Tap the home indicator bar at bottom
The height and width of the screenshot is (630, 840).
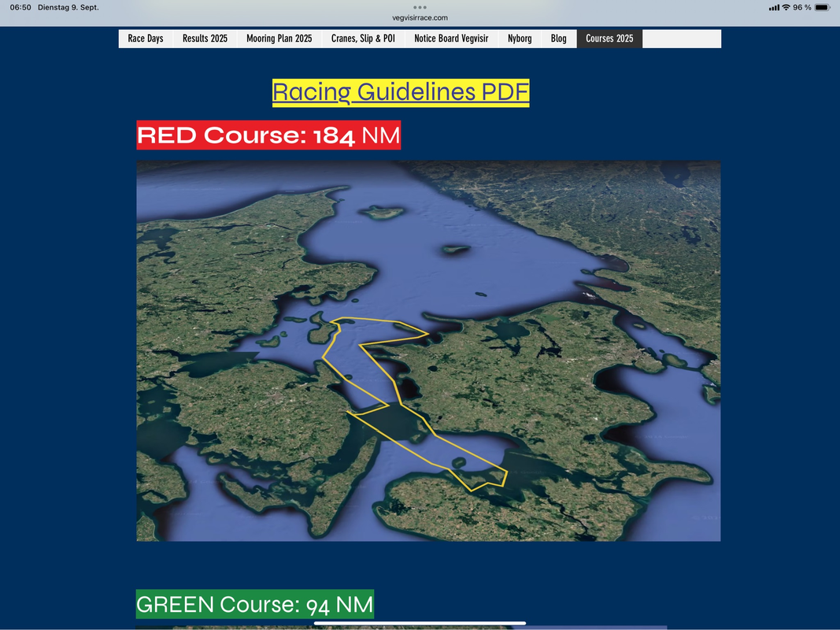420,624
